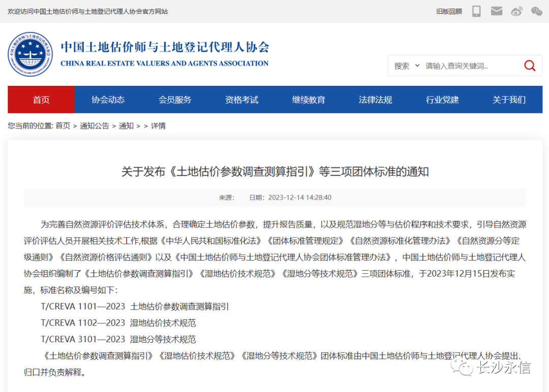Click 首页 in the breadcrumb trail
This screenshot has height=392, width=549.
(63, 126)
